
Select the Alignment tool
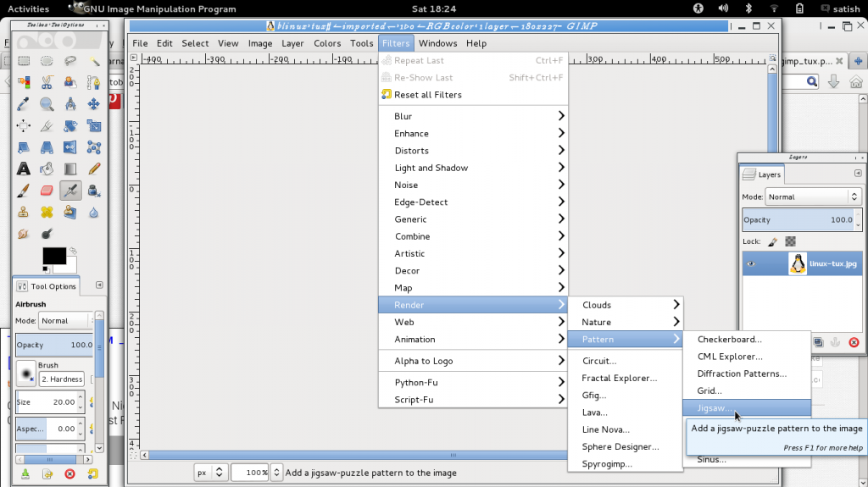[23, 125]
